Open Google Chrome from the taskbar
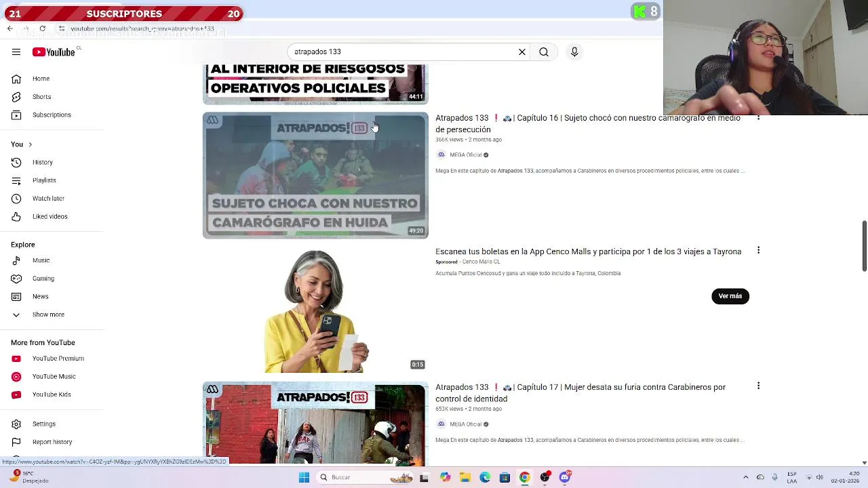This screenshot has width=868, height=488. click(x=524, y=477)
